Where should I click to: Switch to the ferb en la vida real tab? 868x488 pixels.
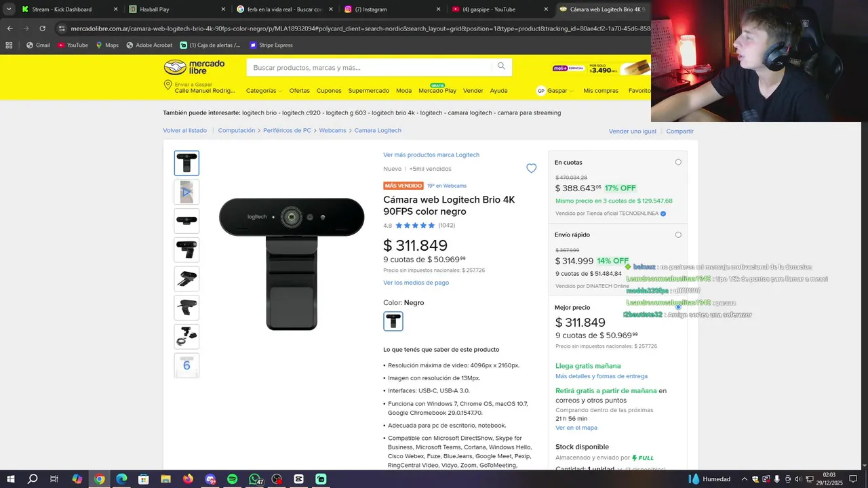[285, 9]
